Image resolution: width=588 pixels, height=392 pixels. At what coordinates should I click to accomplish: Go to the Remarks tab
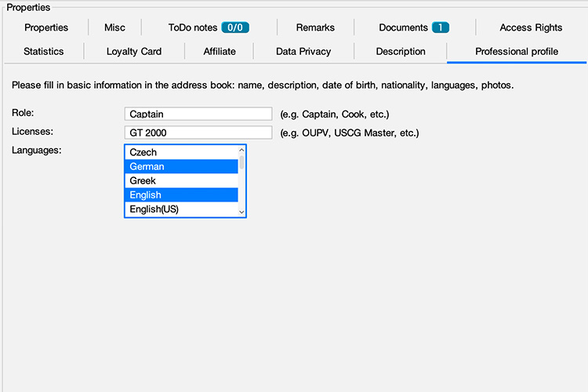[315, 27]
